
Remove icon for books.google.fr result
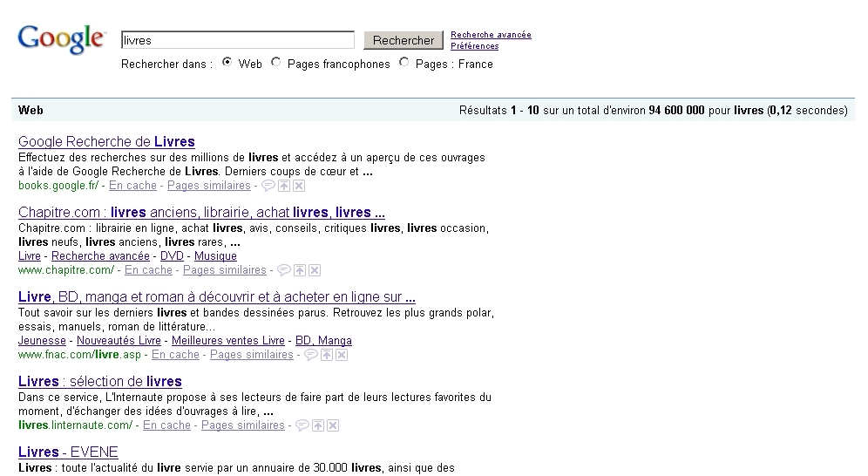299,186
